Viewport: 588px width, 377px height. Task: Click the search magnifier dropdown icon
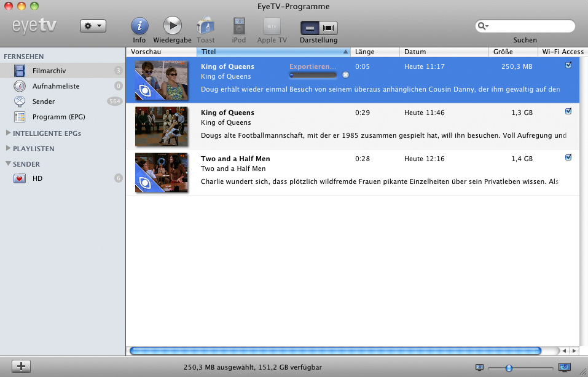coord(483,26)
